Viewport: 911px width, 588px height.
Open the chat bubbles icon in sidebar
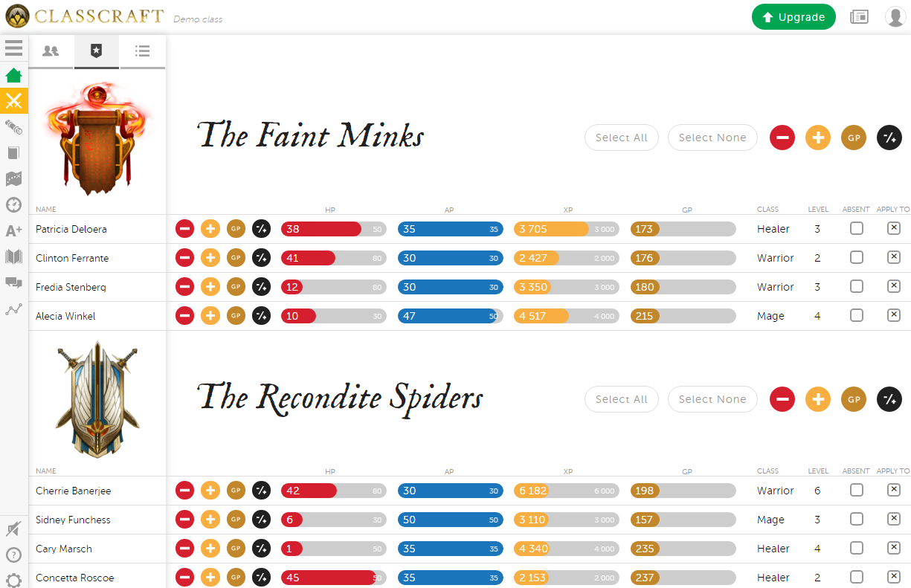13,282
